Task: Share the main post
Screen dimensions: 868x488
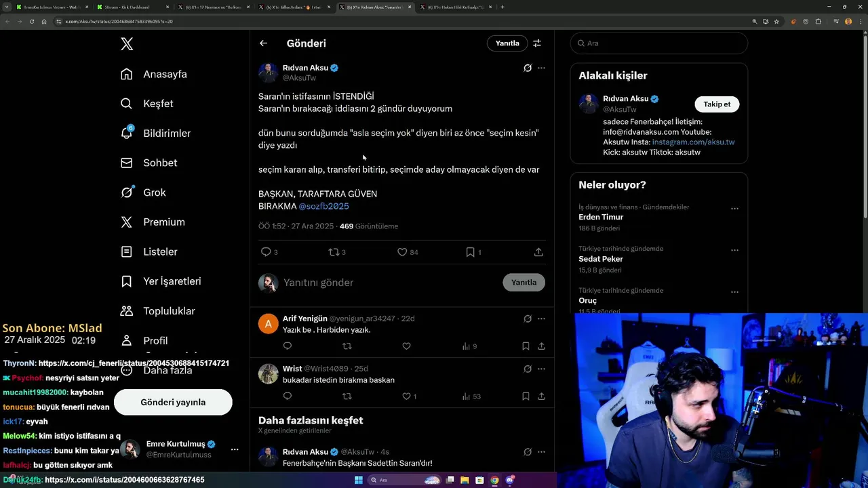Action: 538,252
